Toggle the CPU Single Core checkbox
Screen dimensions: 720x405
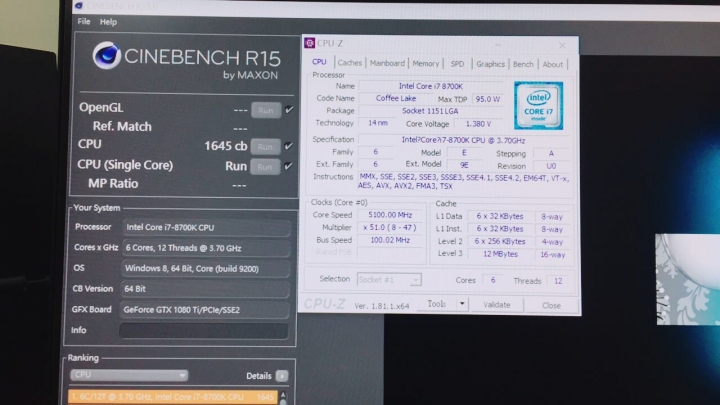click(288, 166)
